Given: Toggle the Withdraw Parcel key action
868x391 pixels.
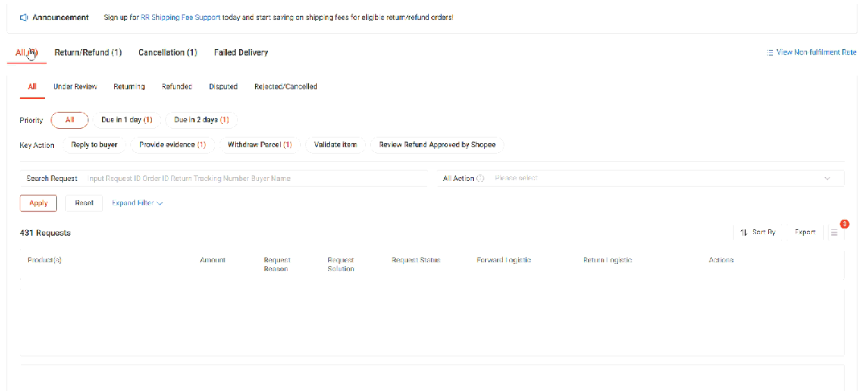Looking at the screenshot, I should point(260,145).
